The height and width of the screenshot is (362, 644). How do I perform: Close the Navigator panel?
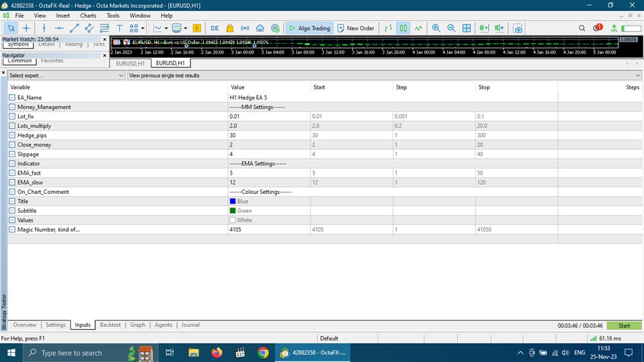tap(105, 55)
